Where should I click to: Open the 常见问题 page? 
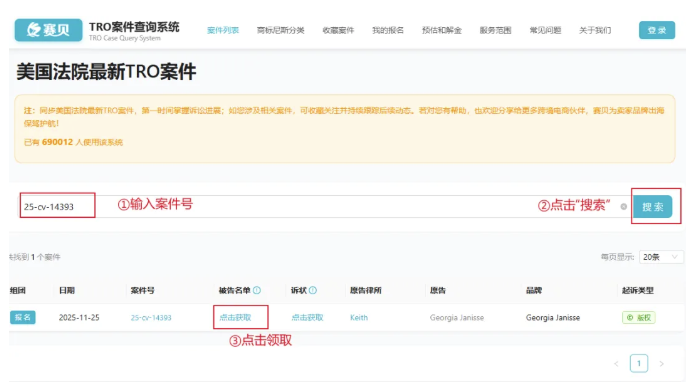[x=545, y=30]
